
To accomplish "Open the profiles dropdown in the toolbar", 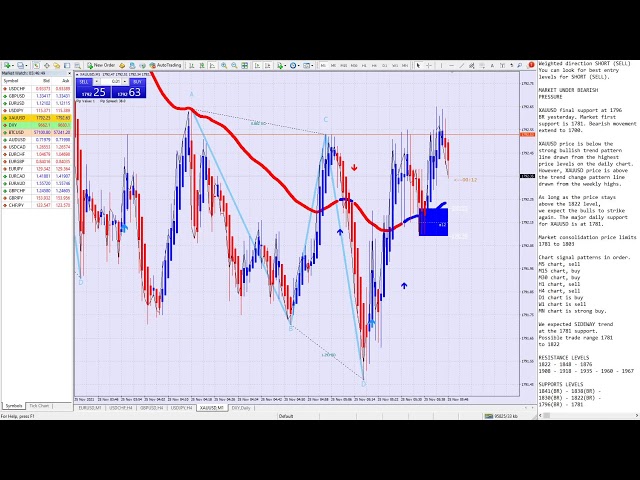I will [x=28, y=65].
